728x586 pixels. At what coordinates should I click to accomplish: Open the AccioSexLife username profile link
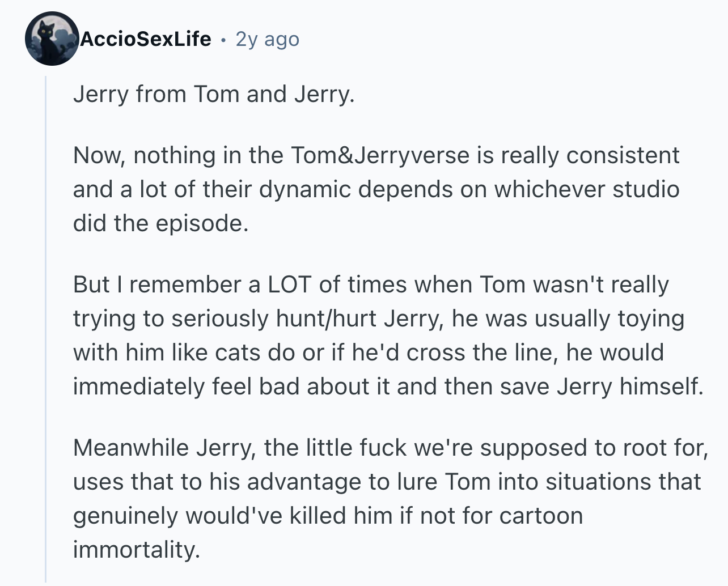(146, 39)
